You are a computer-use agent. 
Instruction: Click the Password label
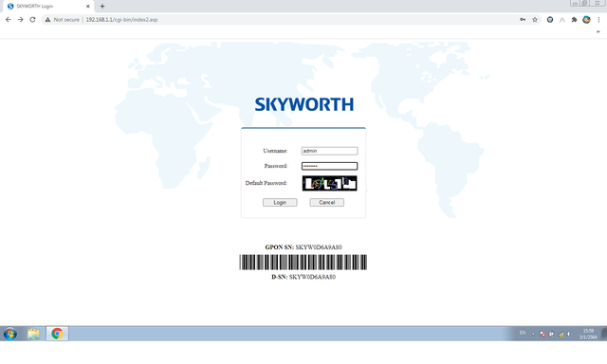point(276,166)
